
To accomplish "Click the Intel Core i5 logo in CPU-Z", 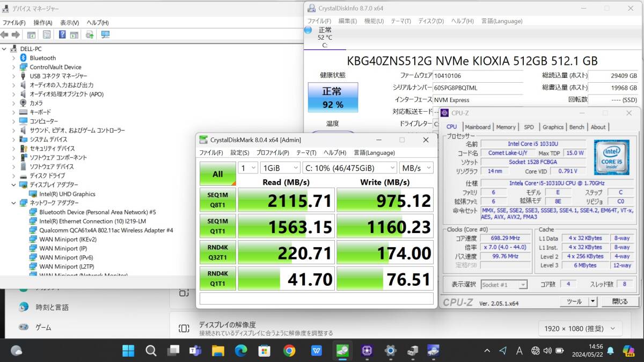I will [611, 157].
